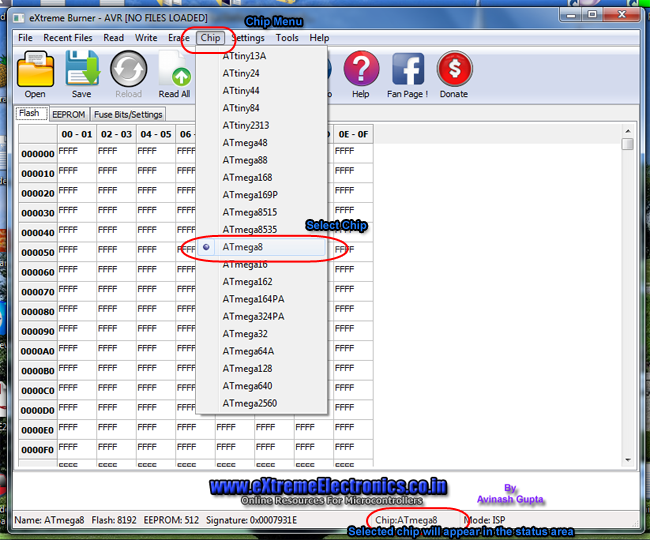Open the Facebook Fan Page icon
Image resolution: width=650 pixels, height=540 pixels.
coord(408,69)
